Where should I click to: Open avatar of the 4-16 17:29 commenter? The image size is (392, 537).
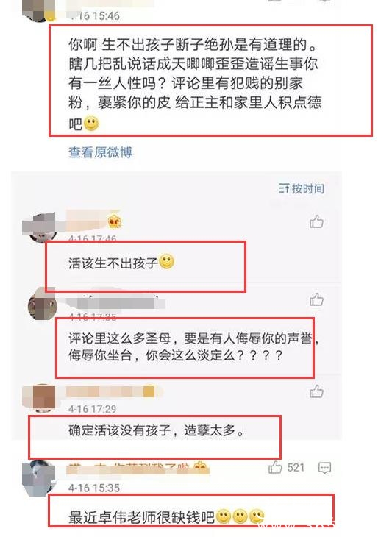(39, 398)
